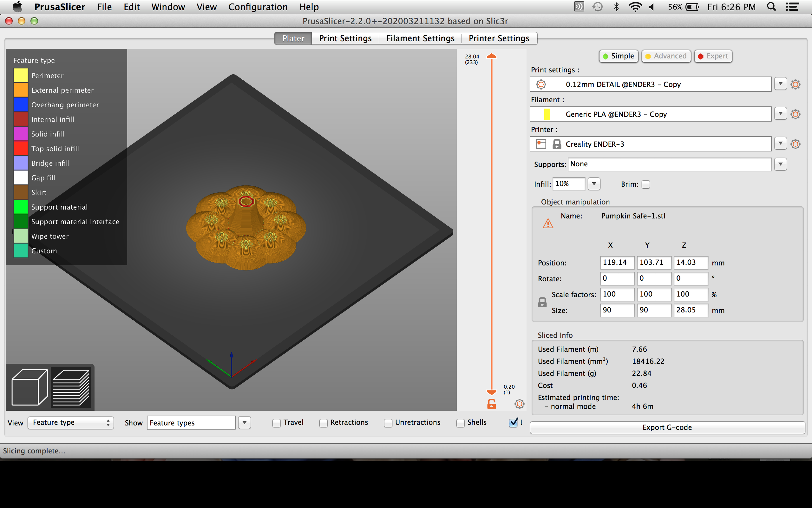Open Apple menu
812x508 pixels.
(17, 7)
